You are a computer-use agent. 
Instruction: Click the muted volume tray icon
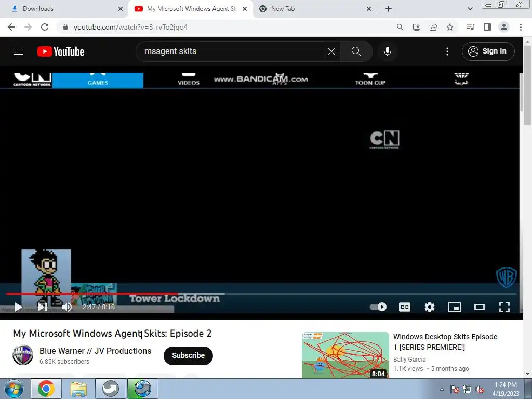click(480, 390)
